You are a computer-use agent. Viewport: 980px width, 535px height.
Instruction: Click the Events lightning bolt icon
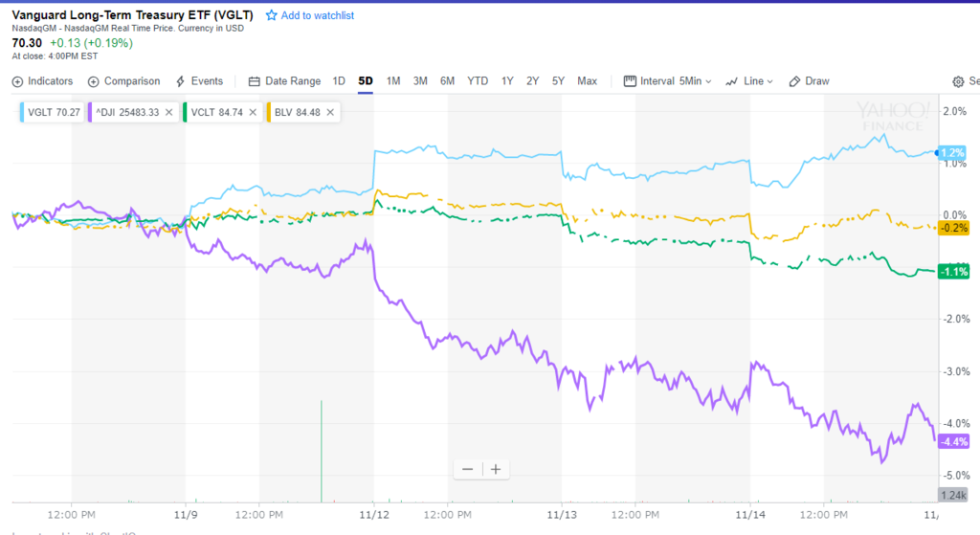181,82
